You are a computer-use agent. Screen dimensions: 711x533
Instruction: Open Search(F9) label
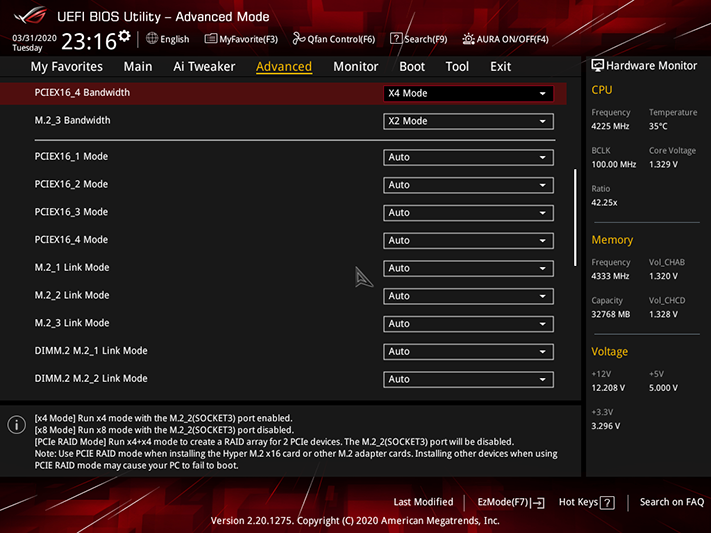click(426, 39)
